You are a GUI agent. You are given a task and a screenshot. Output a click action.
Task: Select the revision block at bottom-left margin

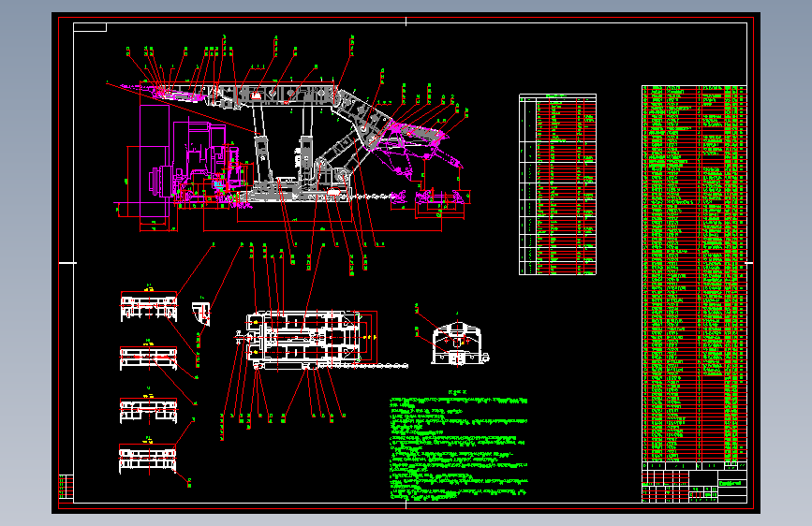(66, 489)
